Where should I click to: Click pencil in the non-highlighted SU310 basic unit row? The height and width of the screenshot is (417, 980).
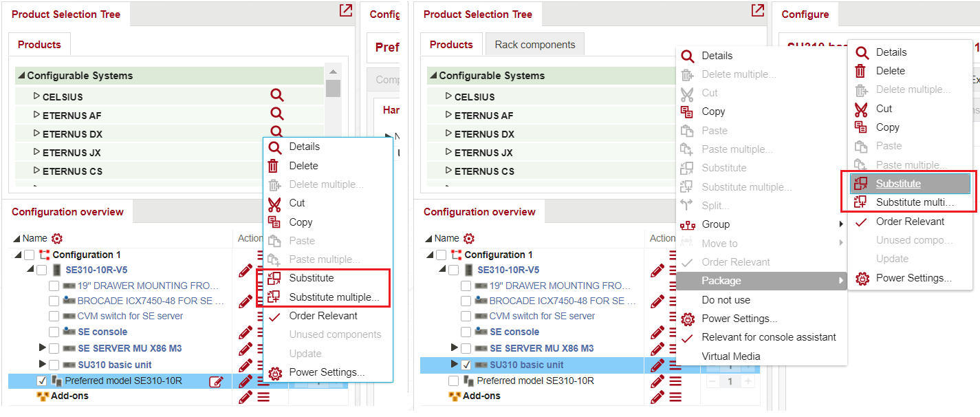246,365
